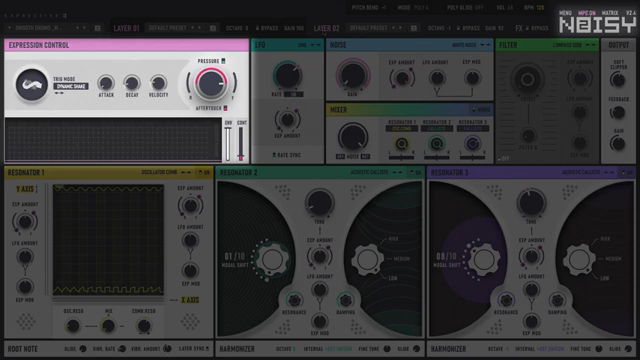Select the Layer 02 tab

click(327, 28)
